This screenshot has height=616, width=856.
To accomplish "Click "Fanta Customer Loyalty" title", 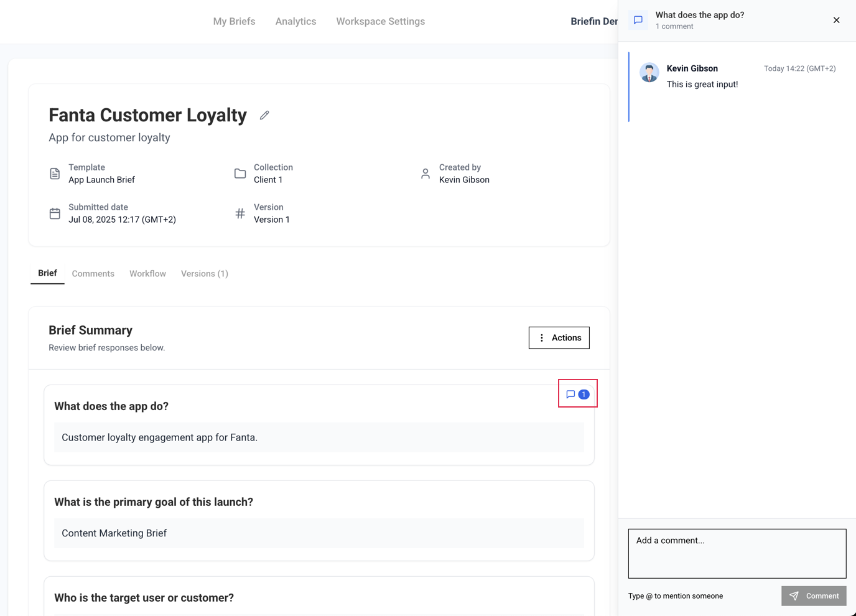I will tap(148, 115).
